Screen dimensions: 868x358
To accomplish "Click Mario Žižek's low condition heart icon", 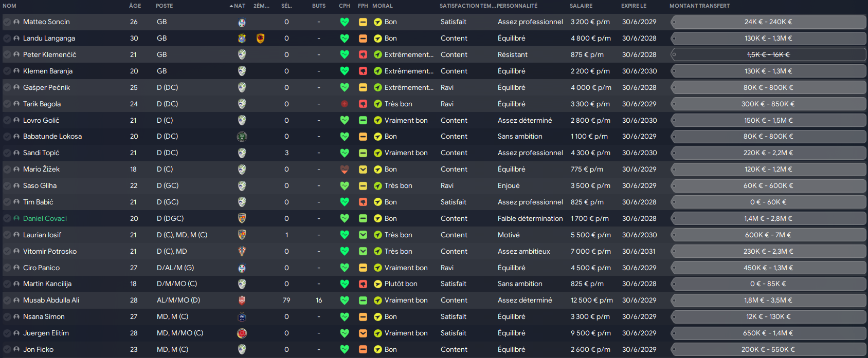I will (x=345, y=169).
